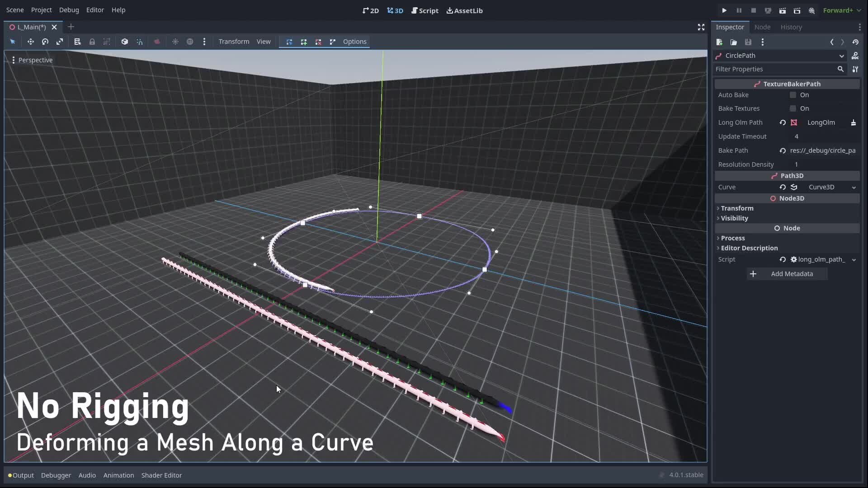Open the Forward+ renderer dropdown
The width and height of the screenshot is (868, 488).
pos(842,10)
